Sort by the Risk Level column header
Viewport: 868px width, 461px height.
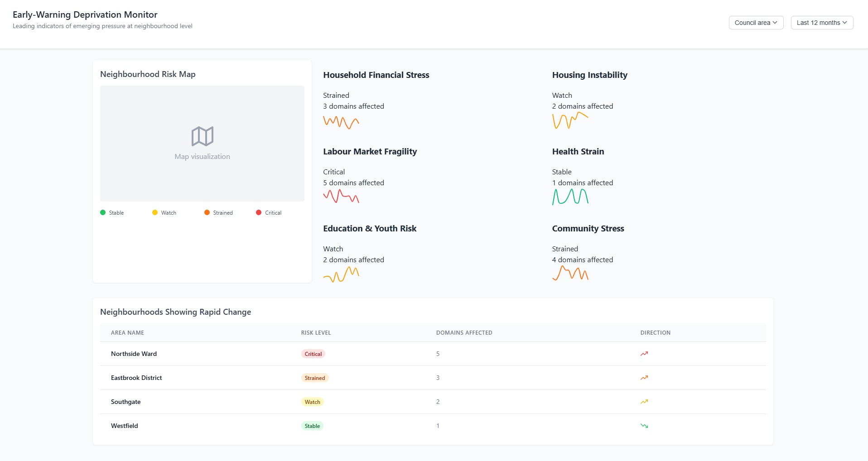[x=316, y=332]
